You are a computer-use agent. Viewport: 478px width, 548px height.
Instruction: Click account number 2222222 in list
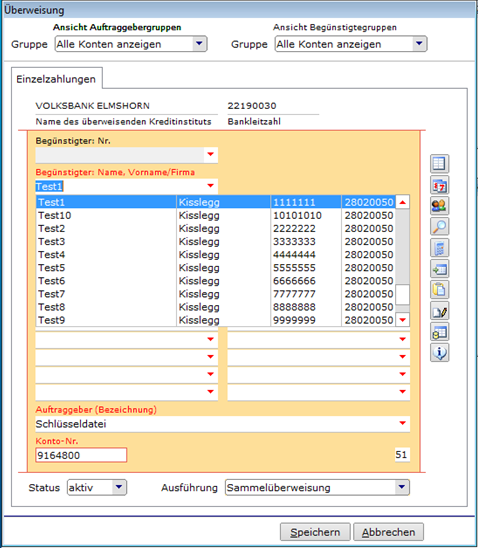click(294, 228)
